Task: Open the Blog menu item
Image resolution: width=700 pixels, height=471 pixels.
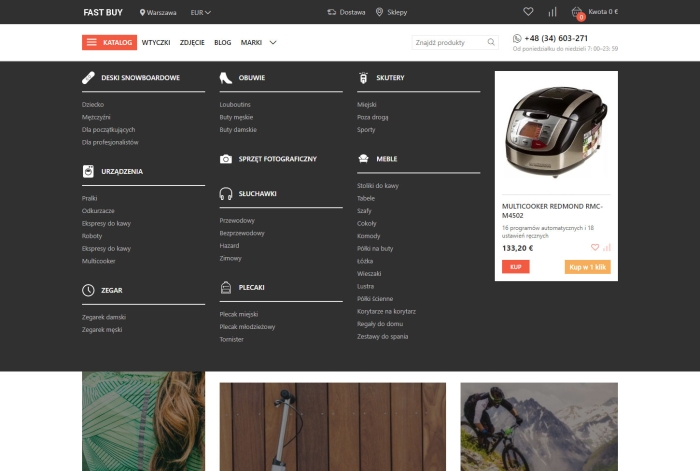Action: click(x=223, y=42)
